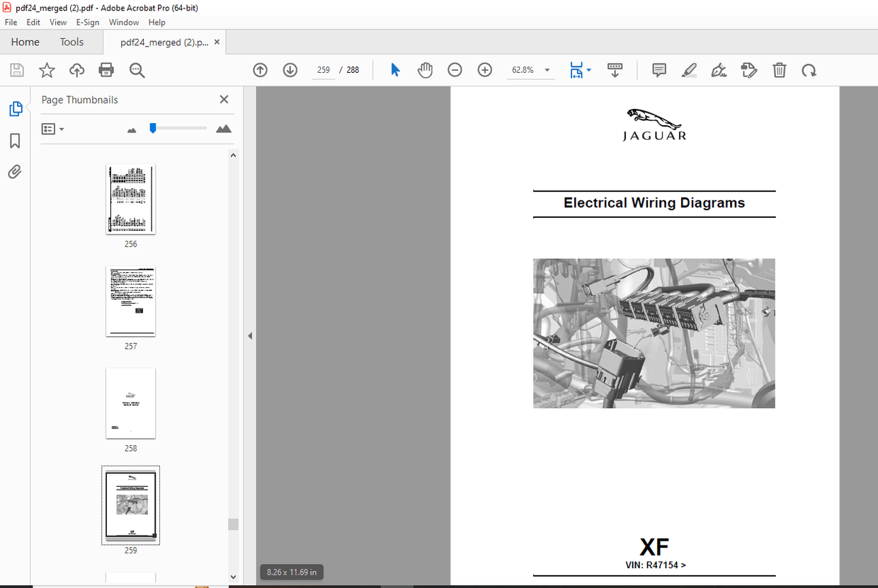Open the Comment tool
Image resolution: width=878 pixels, height=588 pixels.
658,70
